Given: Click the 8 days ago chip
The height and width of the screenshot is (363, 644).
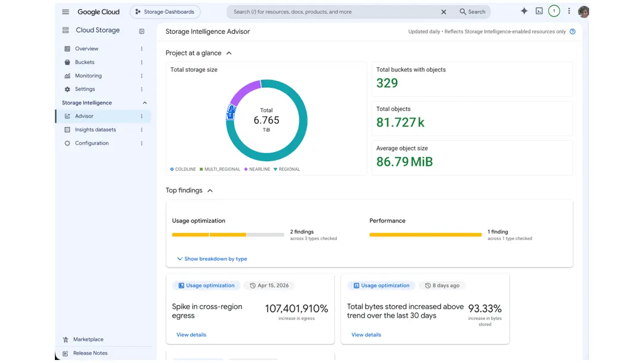Looking at the screenshot, I should pos(442,286).
